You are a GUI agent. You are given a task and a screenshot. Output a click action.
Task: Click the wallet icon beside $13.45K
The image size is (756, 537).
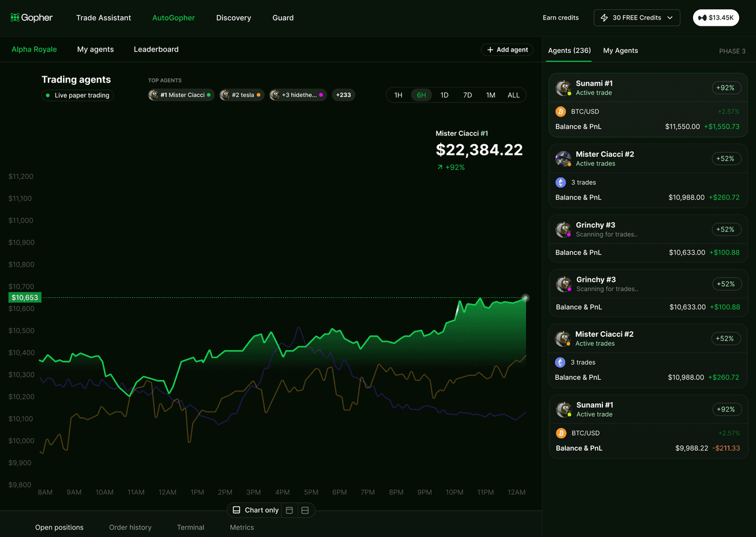[702, 18]
